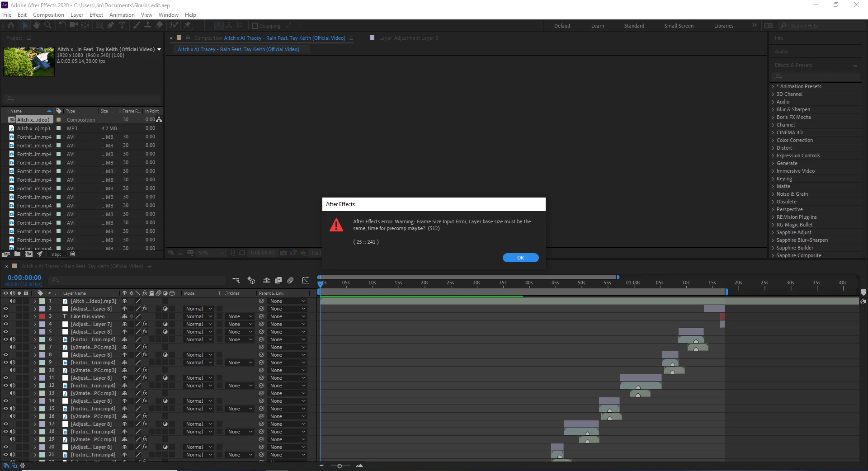Select the Zoom magnifier tool
Screen dimensions: 868x471
pos(47,25)
